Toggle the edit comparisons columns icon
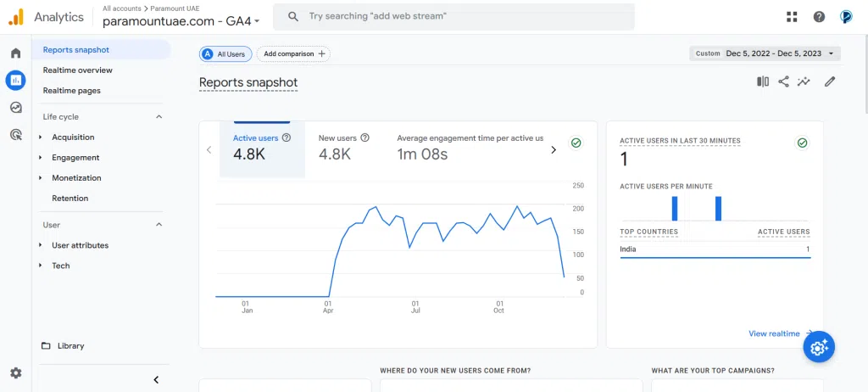Viewport: 868px width, 392px height. tap(763, 81)
